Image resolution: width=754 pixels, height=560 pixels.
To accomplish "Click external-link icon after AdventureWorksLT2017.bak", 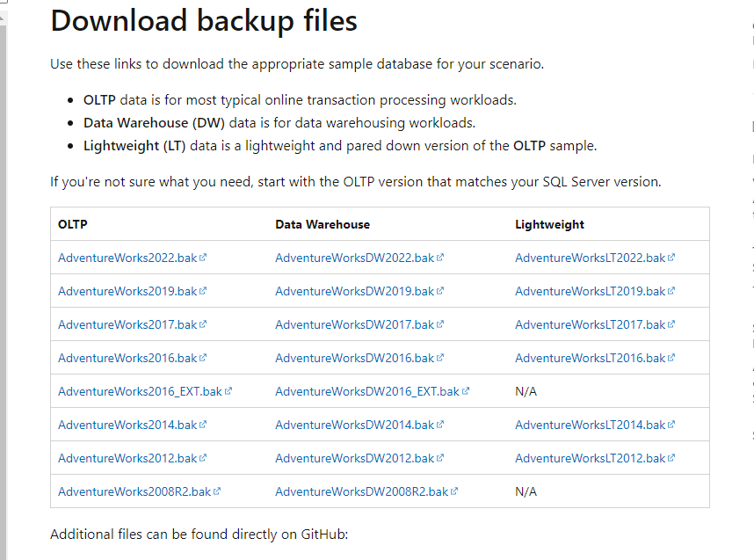I will (x=671, y=324).
